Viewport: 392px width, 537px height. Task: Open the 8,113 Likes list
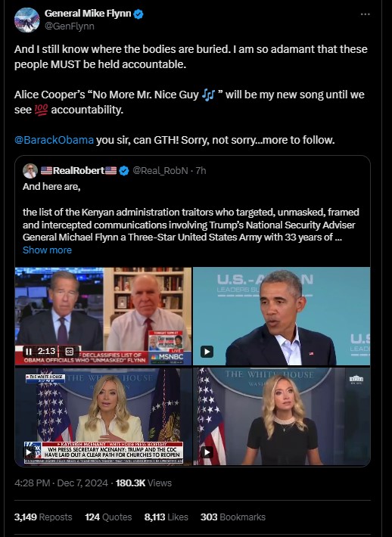coord(166,517)
